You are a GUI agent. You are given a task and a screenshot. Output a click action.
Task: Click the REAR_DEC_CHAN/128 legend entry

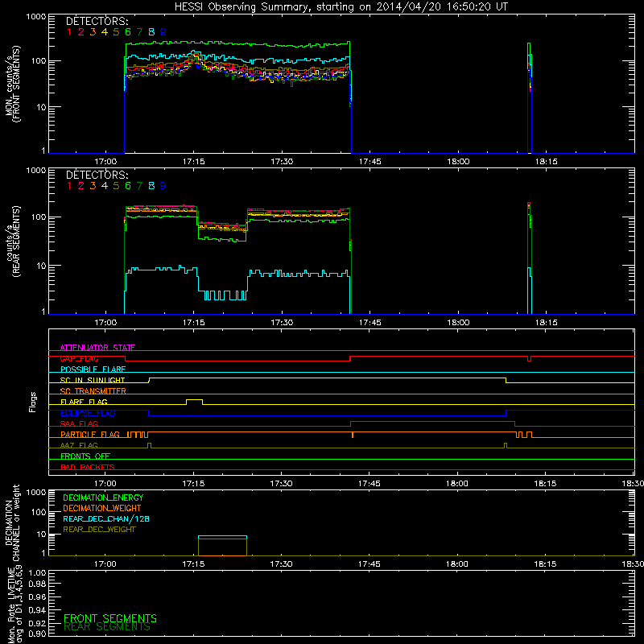pyautogui.click(x=106, y=518)
